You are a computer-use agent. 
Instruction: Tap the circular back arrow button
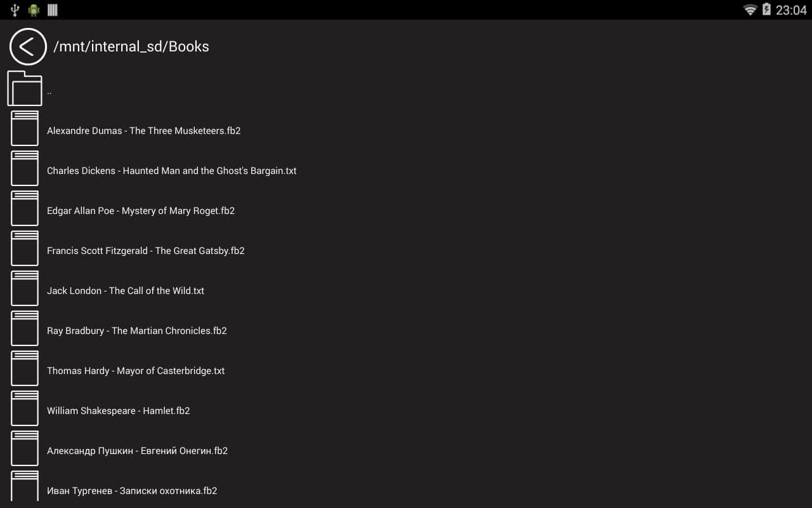click(28, 46)
